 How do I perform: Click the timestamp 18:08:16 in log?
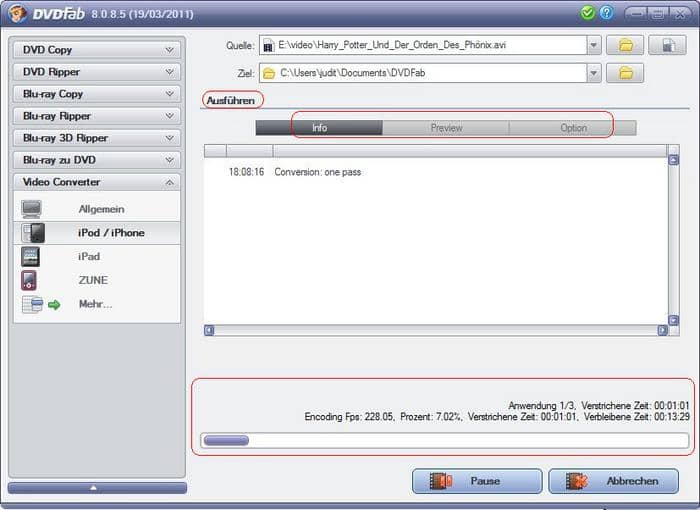pos(246,172)
